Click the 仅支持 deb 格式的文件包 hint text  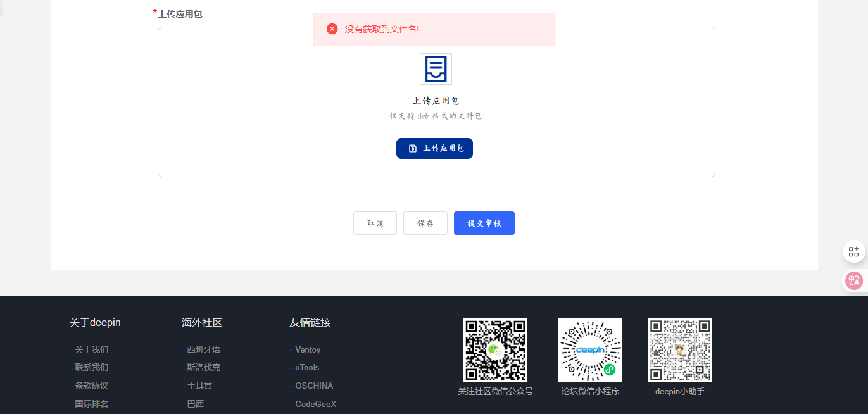[436, 116]
